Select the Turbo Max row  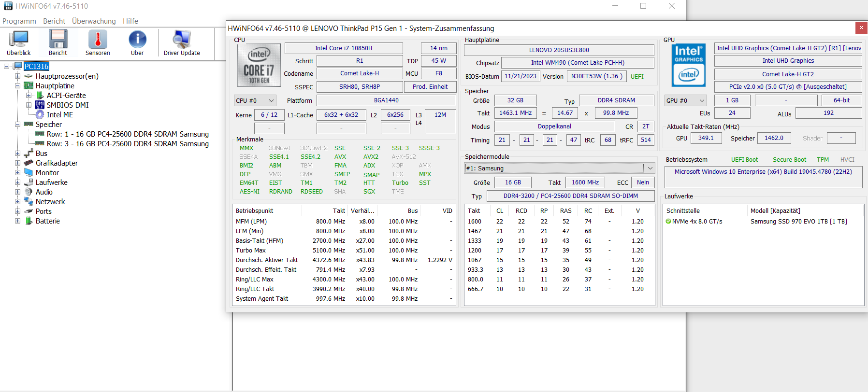[344, 251]
